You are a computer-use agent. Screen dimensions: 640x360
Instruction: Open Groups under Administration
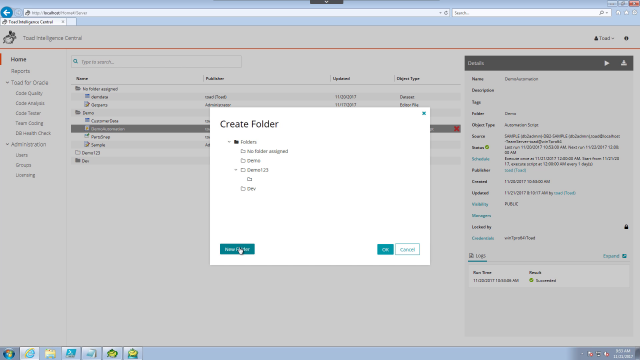(23, 165)
